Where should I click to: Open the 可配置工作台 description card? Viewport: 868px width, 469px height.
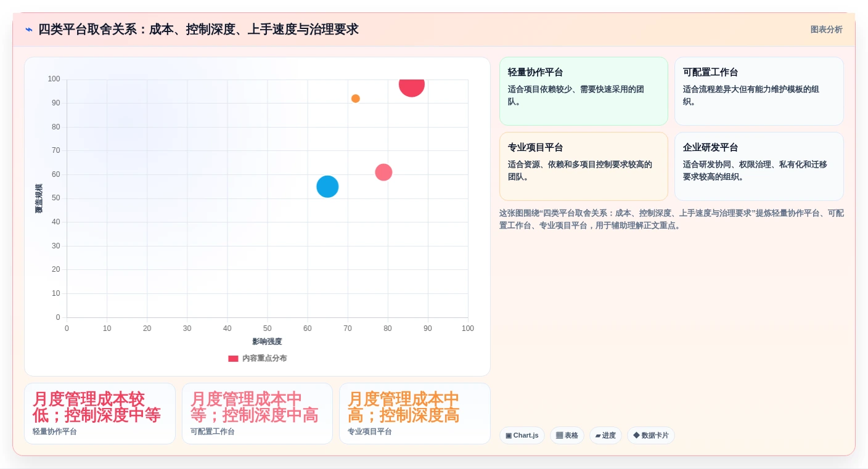[x=759, y=91]
